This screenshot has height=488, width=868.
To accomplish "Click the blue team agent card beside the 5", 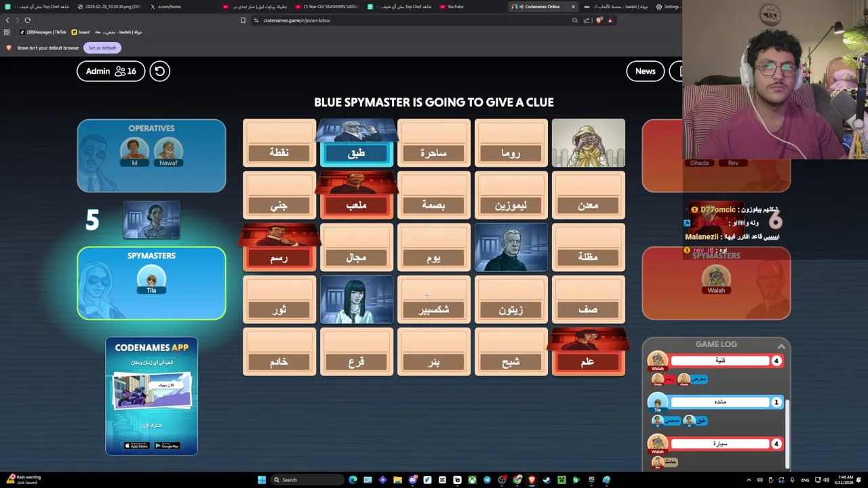I will click(151, 220).
